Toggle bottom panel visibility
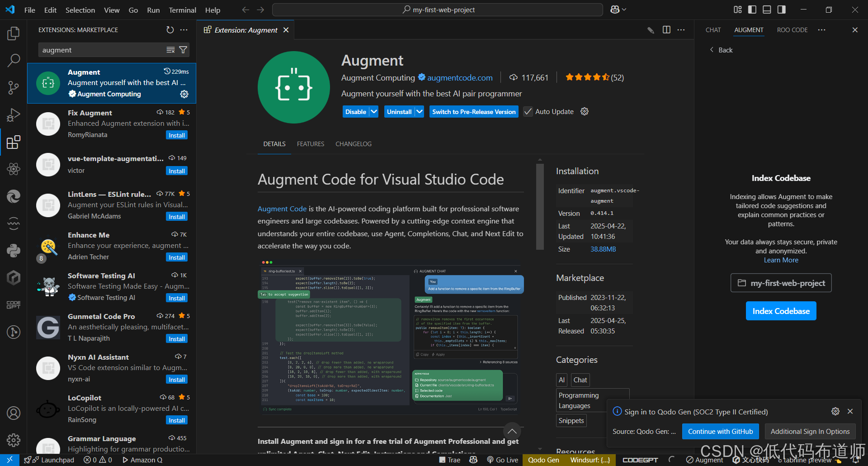868x466 pixels. tap(767, 10)
